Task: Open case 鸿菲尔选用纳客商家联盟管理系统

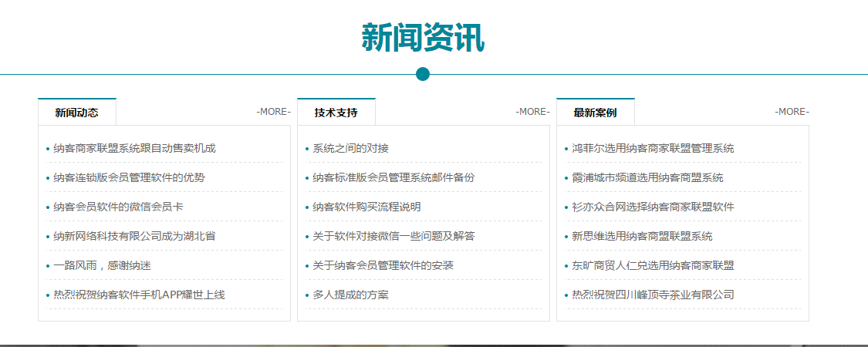Action: [x=653, y=148]
